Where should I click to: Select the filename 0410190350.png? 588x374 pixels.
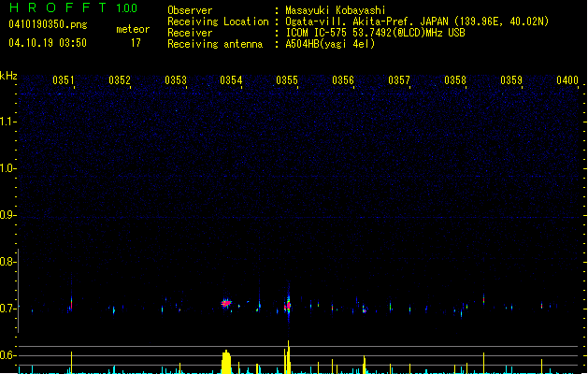coord(48,24)
